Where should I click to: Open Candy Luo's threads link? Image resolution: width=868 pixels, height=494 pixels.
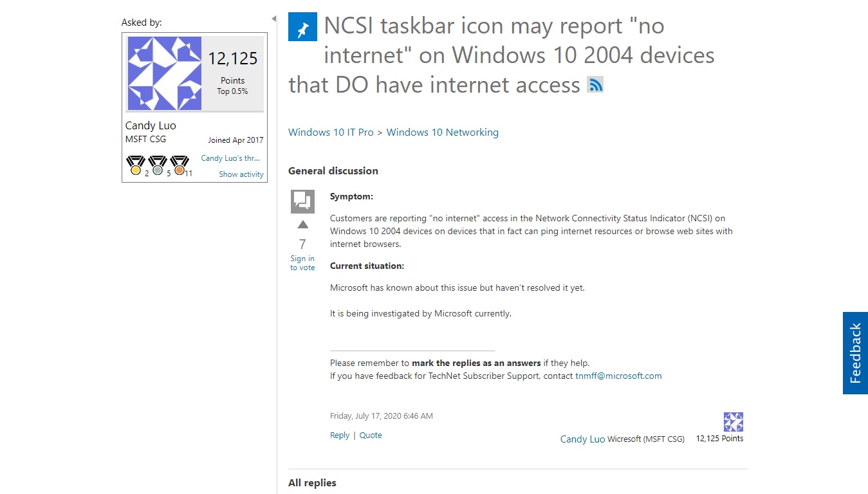[x=230, y=158]
